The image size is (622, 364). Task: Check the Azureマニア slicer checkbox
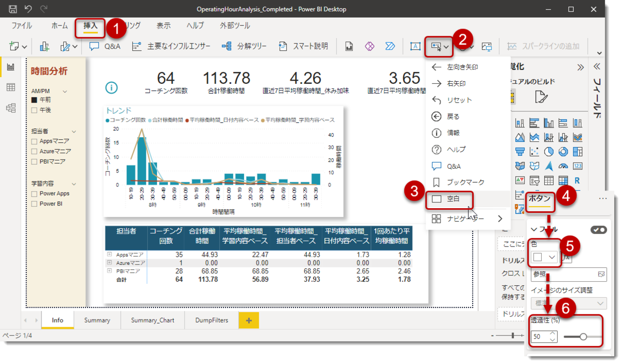point(34,152)
